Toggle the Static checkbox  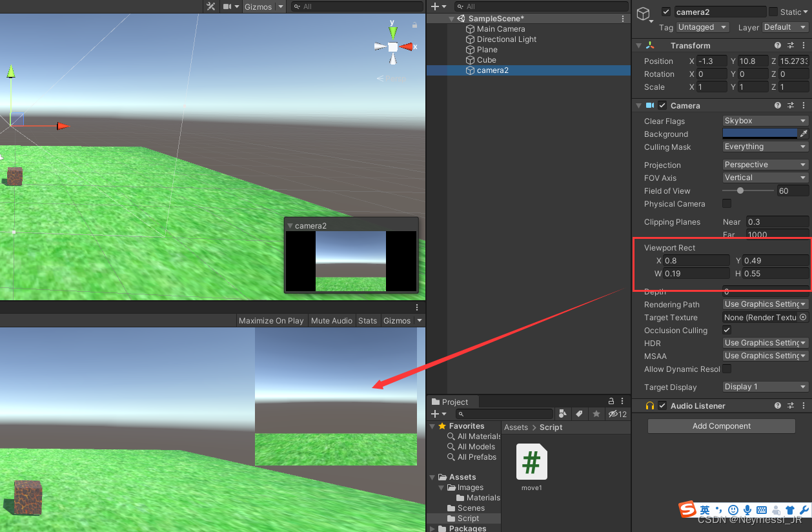[x=773, y=12]
